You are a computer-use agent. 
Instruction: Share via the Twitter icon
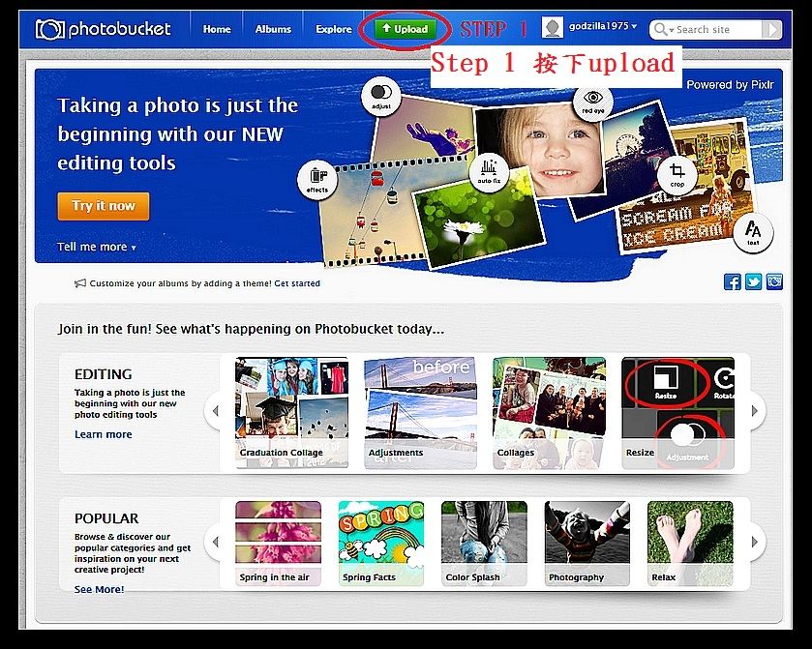pyautogui.click(x=754, y=281)
